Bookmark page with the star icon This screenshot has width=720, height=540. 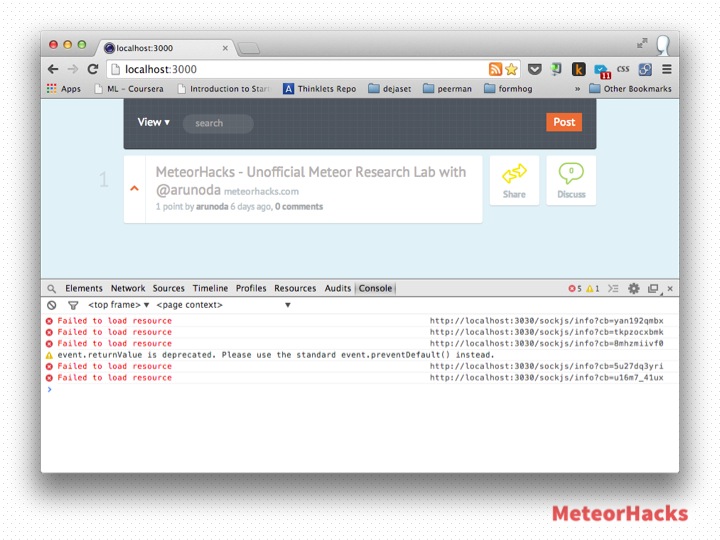point(511,69)
